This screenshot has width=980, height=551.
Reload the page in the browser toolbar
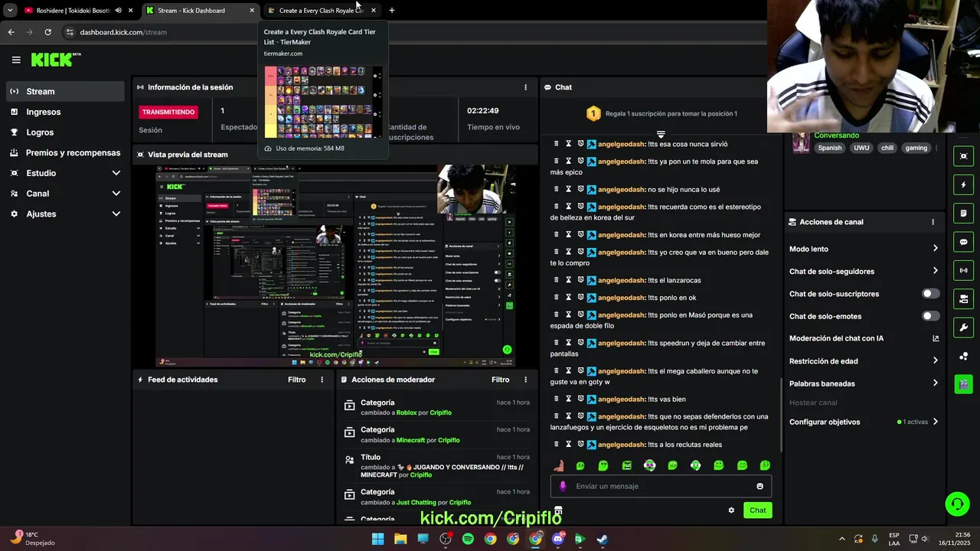click(x=47, y=32)
